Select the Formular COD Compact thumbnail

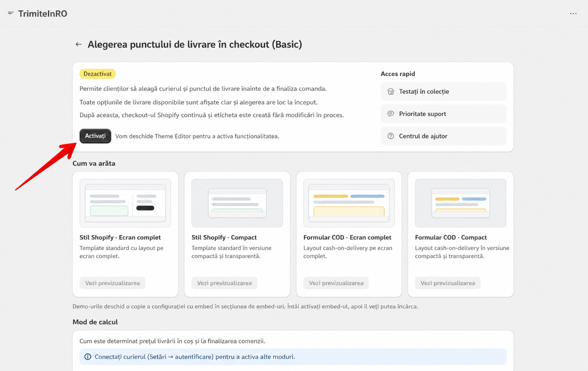coord(461,203)
